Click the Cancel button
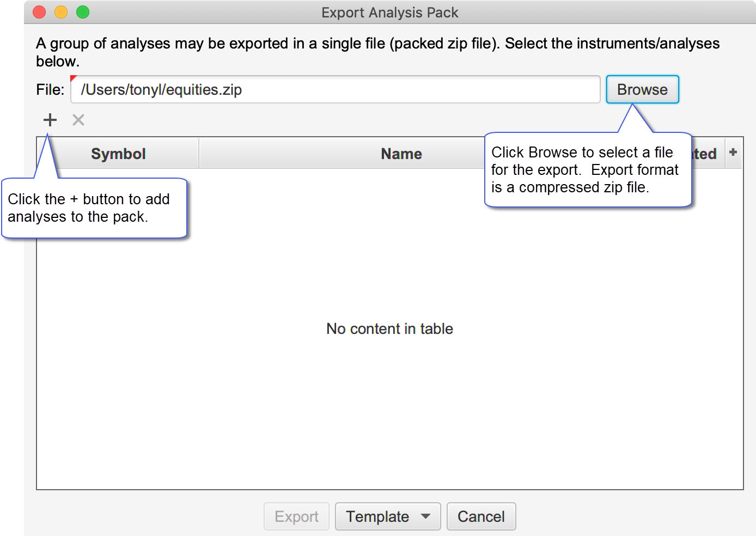This screenshot has width=756, height=536. coord(481,516)
